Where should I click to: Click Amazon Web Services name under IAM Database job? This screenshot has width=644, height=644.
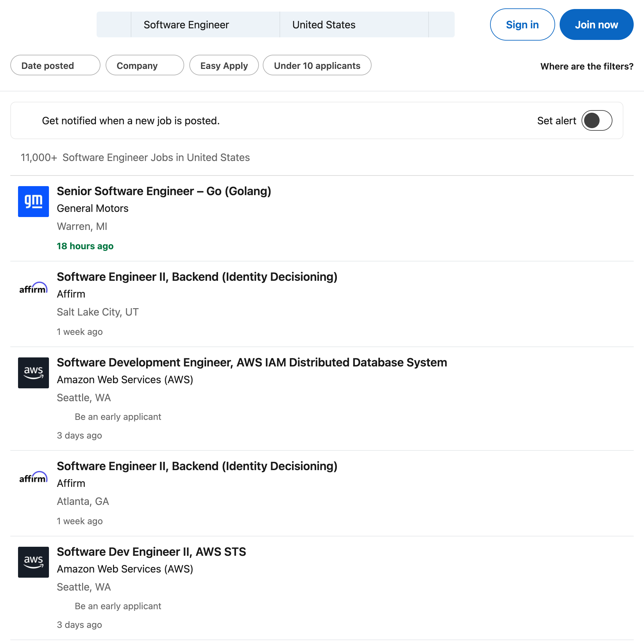(x=125, y=380)
